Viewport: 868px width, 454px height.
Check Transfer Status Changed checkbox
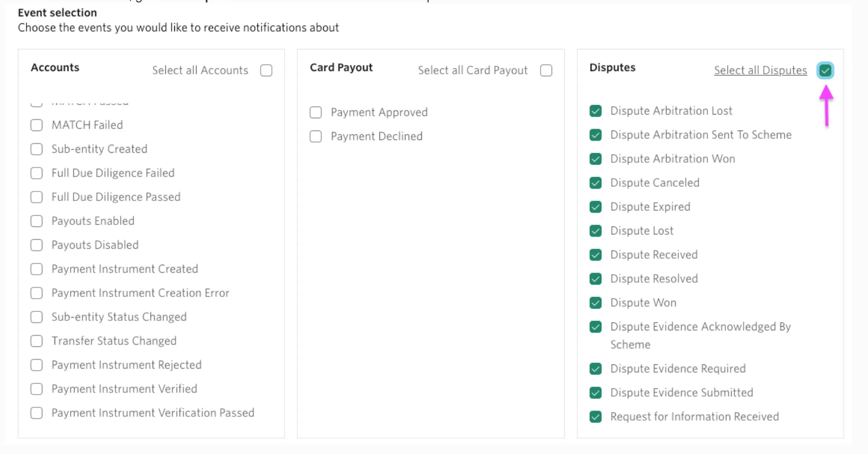click(x=37, y=341)
